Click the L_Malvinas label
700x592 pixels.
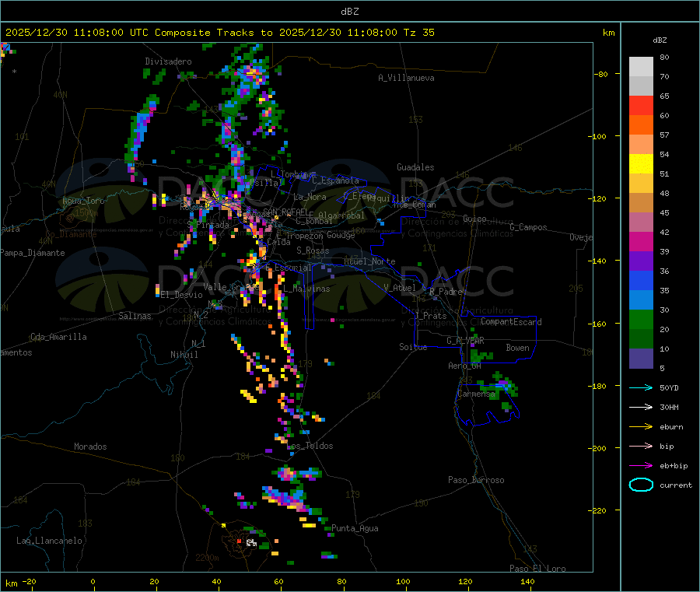[306, 289]
